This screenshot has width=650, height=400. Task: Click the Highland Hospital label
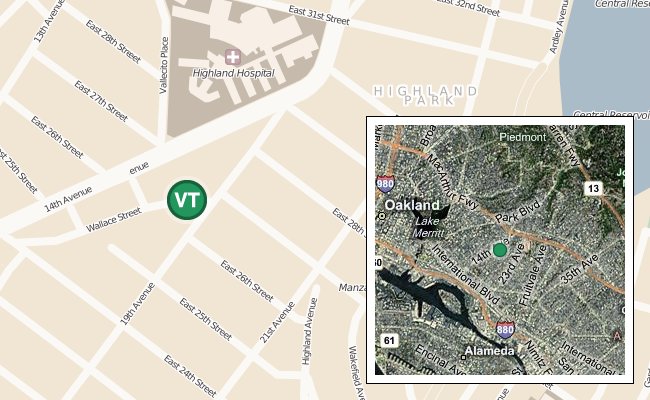(x=233, y=73)
